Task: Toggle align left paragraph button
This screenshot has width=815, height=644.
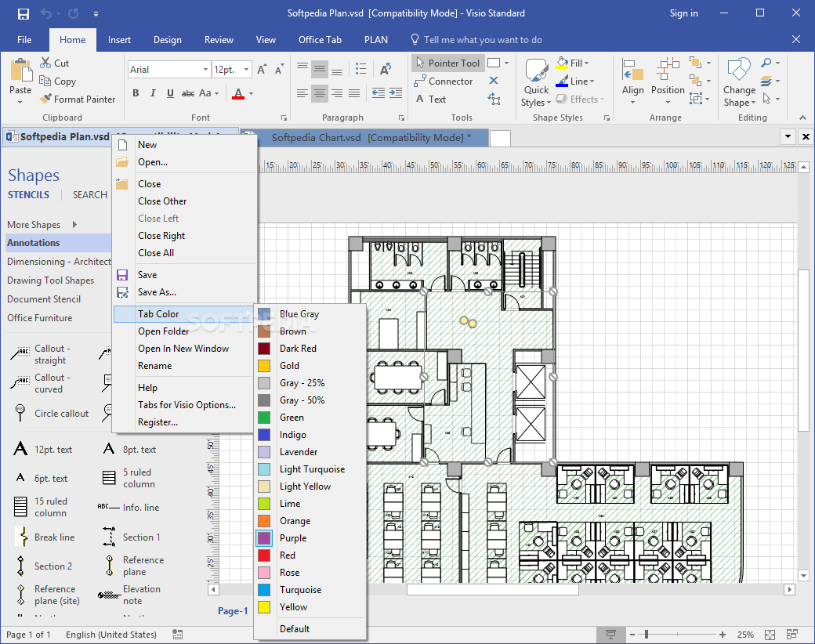Action: click(302, 93)
